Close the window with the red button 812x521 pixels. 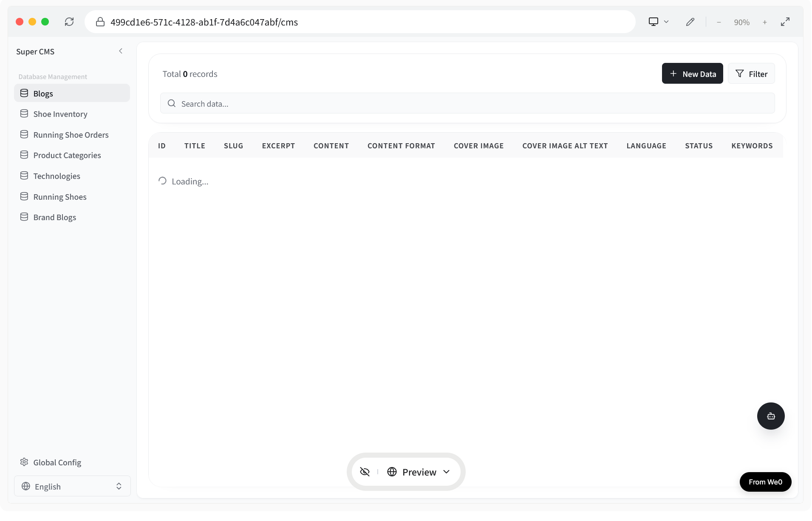click(20, 22)
